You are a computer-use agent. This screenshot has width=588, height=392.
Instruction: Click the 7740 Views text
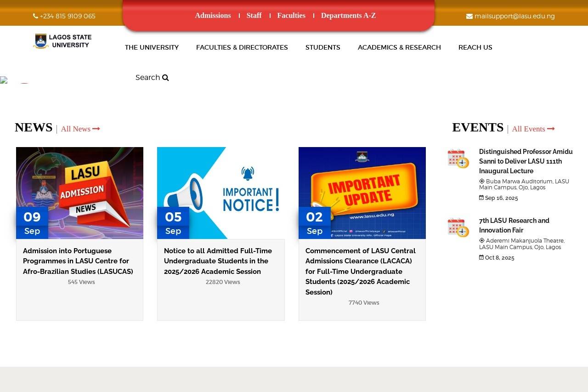[x=364, y=303]
